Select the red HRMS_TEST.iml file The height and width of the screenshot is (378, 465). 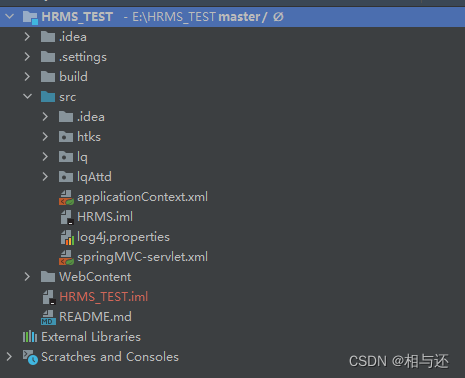tap(104, 297)
